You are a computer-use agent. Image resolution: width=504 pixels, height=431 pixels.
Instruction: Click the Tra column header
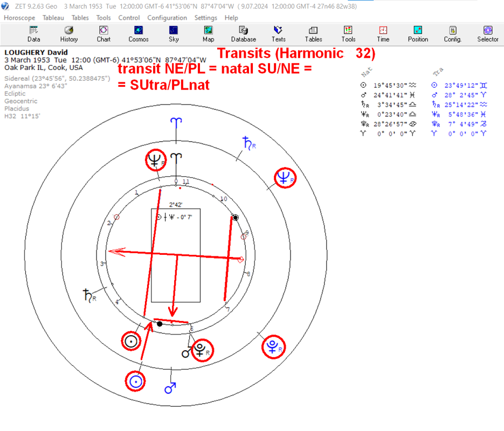tap(438, 72)
